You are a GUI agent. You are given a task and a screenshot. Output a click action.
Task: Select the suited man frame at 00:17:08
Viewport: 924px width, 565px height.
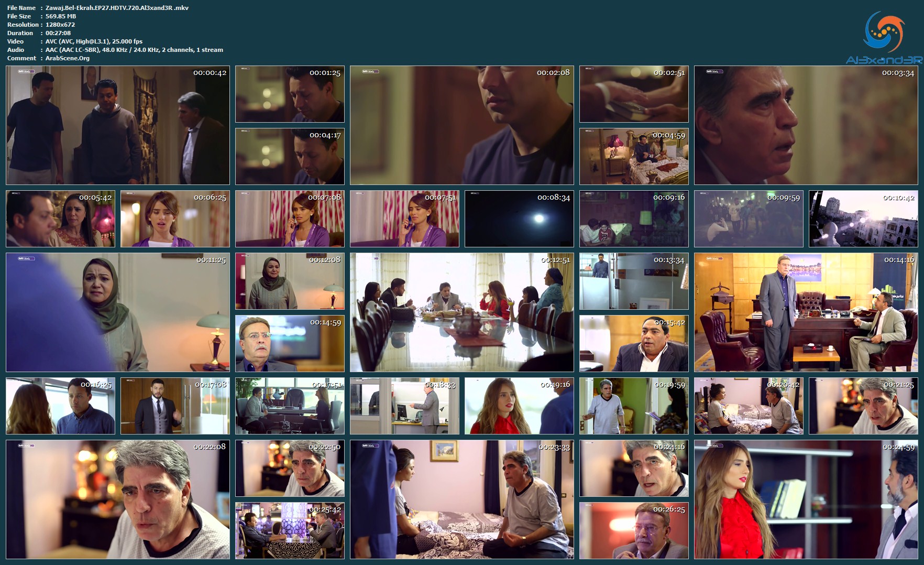tap(175, 406)
